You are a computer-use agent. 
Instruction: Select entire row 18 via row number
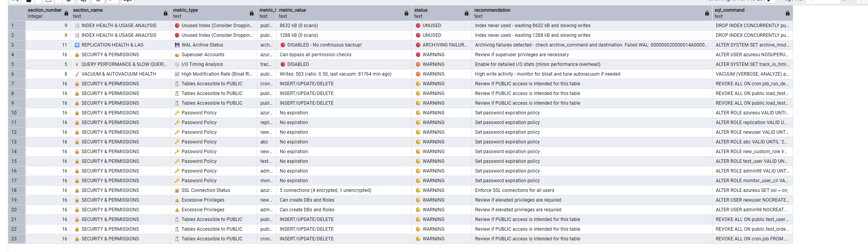point(17,190)
